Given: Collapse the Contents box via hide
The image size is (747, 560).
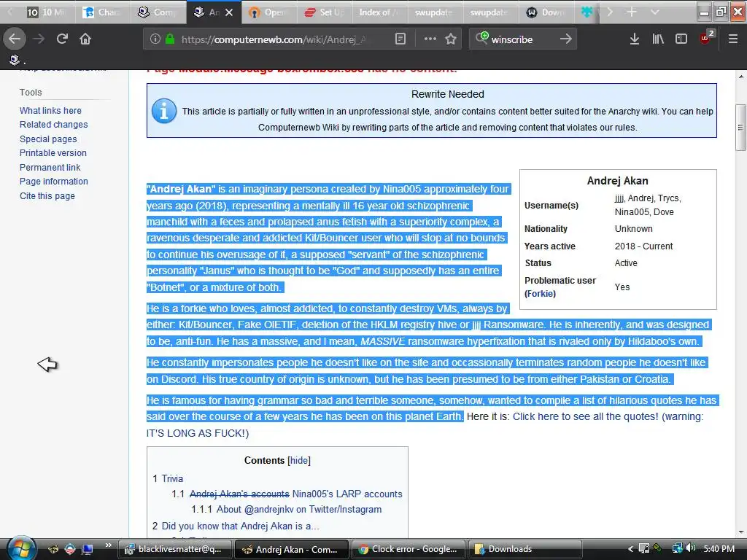Looking at the screenshot, I should [x=299, y=461].
